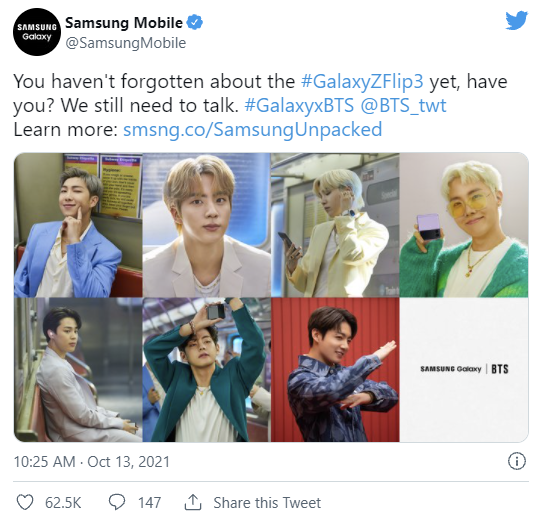This screenshot has height=516, width=537.
Task: Click the Samsung Mobile display name
Action: pyautogui.click(x=124, y=23)
